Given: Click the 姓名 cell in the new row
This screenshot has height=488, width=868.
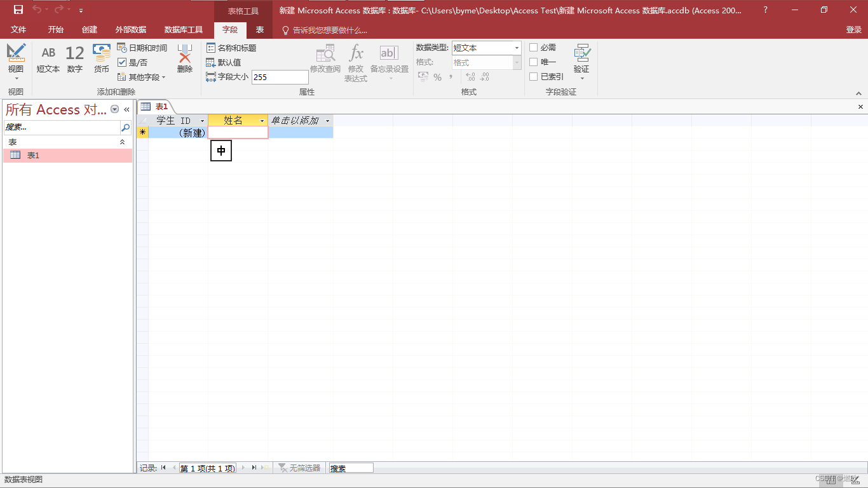Looking at the screenshot, I should click(x=238, y=132).
